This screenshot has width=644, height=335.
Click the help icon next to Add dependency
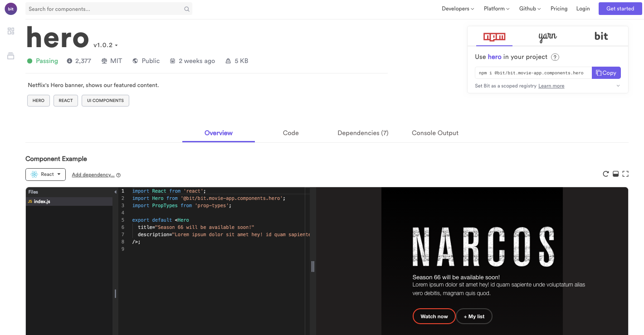click(x=118, y=175)
